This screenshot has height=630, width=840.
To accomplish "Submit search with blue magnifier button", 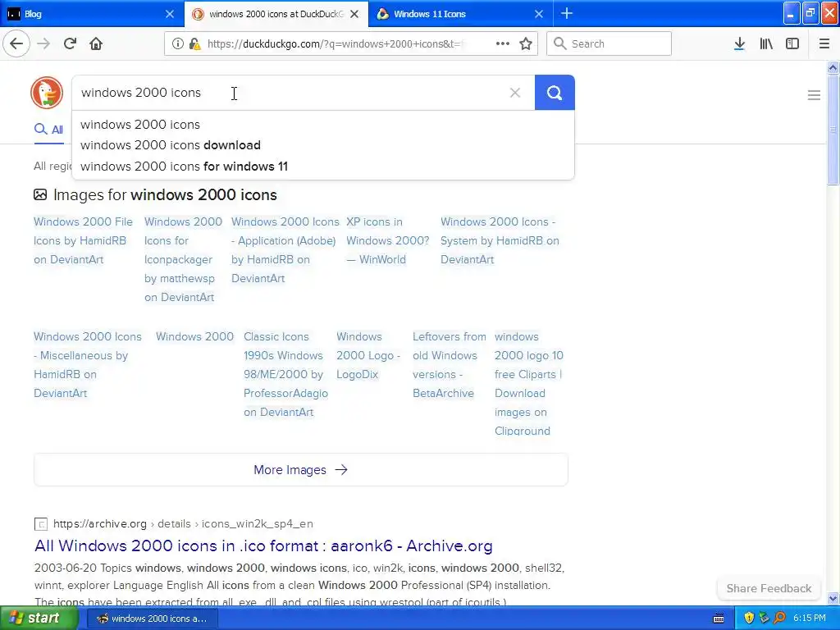I will (x=555, y=93).
